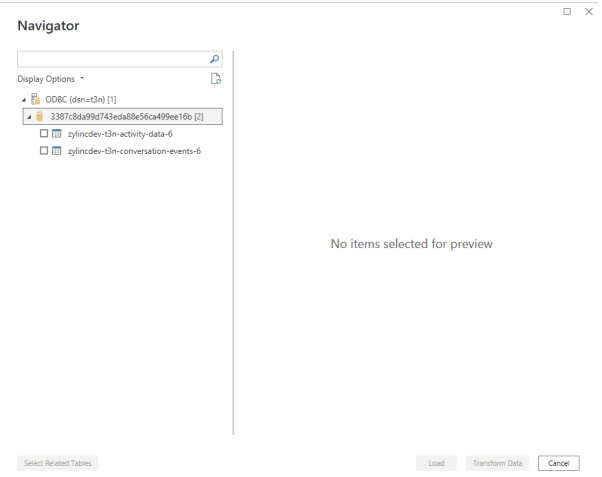Collapse the ODBC (dsn=t3n) node arrow
The image size is (602, 477).
coord(24,100)
